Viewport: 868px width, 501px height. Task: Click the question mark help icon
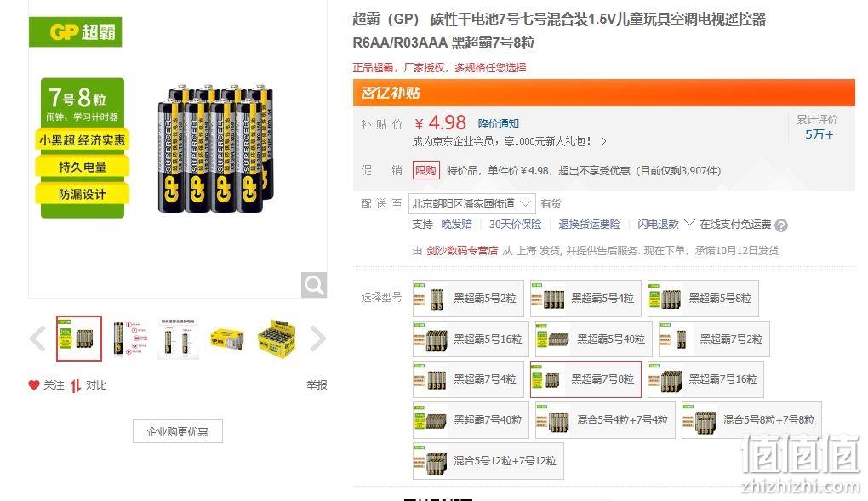(780, 225)
